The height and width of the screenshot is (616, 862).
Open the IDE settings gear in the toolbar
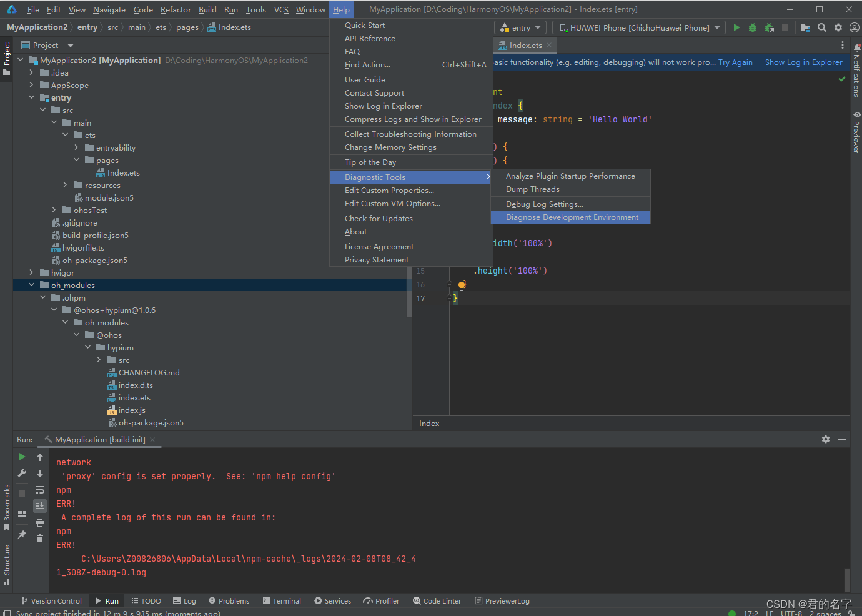coord(838,27)
